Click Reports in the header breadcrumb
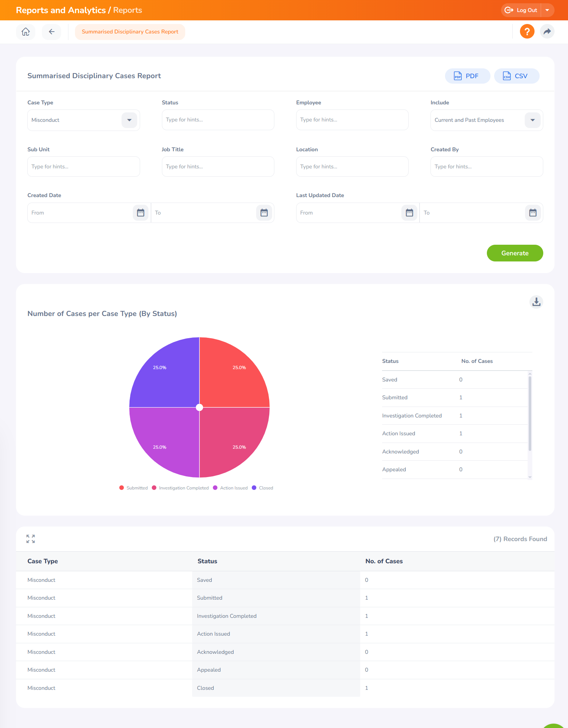Image resolution: width=568 pixels, height=728 pixels. click(x=127, y=10)
